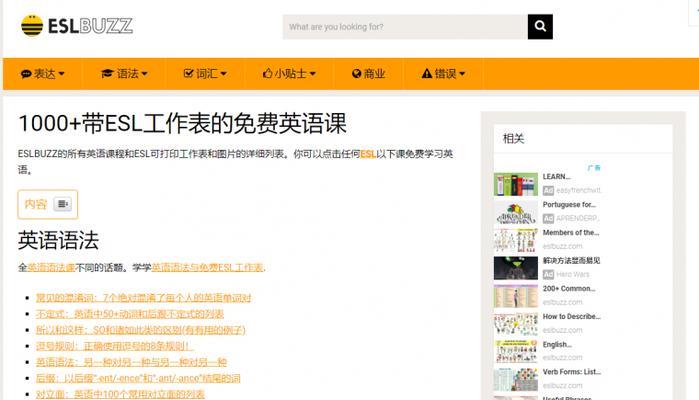
Task: Click the black search magnifier button
Action: (x=540, y=27)
